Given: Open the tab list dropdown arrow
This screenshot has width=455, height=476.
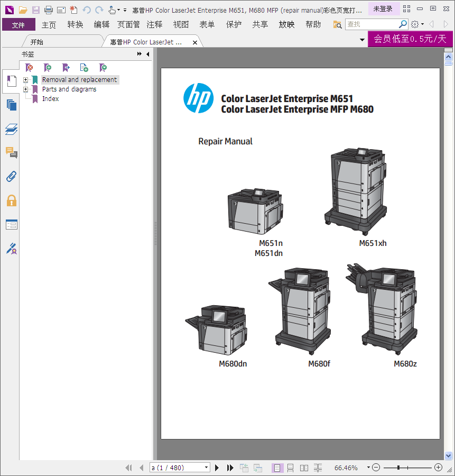Looking at the screenshot, I should tap(362, 40).
